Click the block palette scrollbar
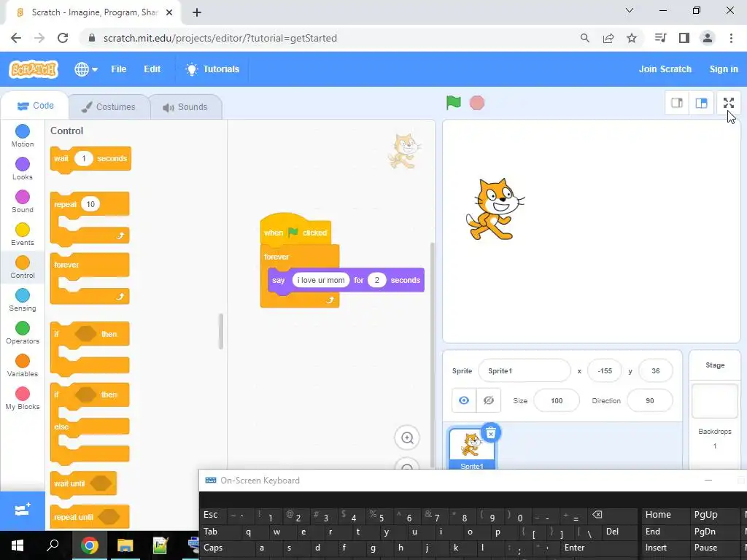The image size is (747, 560). [x=220, y=331]
